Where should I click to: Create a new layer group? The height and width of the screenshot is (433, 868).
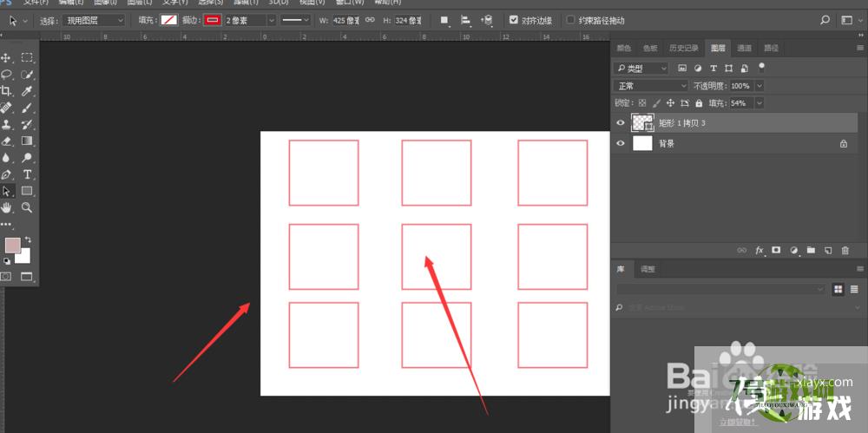pos(811,250)
